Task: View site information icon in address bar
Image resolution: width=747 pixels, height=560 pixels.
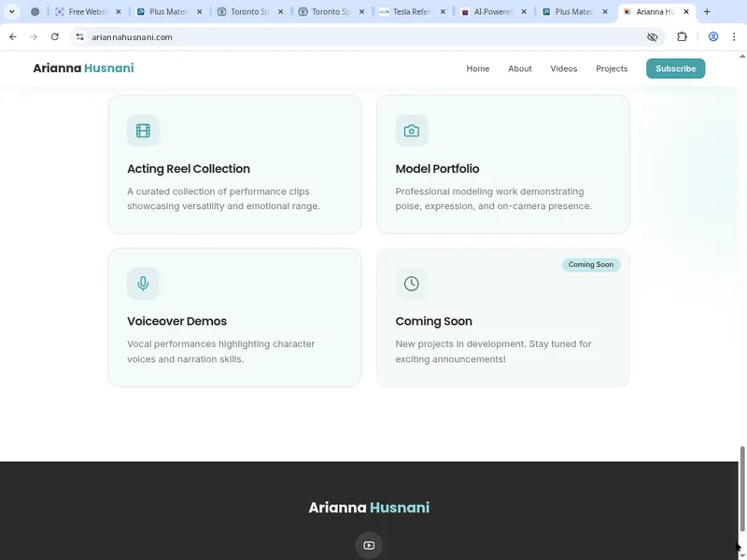Action: pyautogui.click(x=79, y=36)
